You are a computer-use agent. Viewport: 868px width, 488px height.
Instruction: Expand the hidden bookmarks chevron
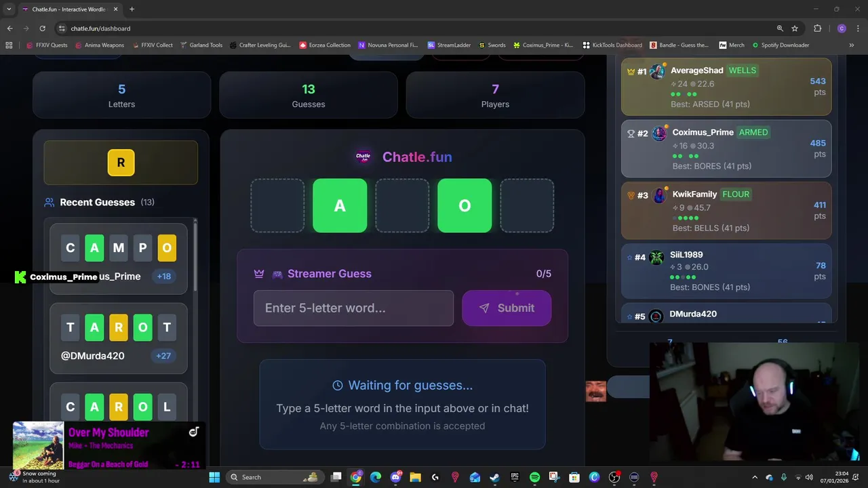(x=852, y=45)
